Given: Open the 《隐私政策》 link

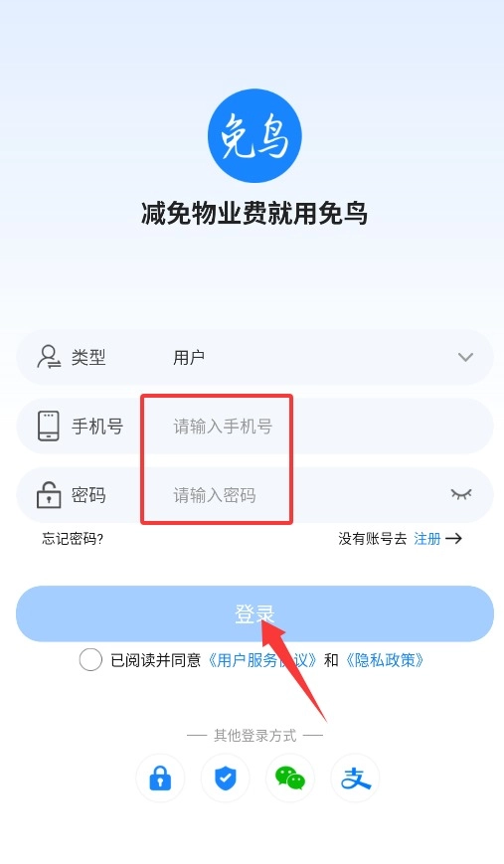Looking at the screenshot, I should pyautogui.click(x=385, y=659).
